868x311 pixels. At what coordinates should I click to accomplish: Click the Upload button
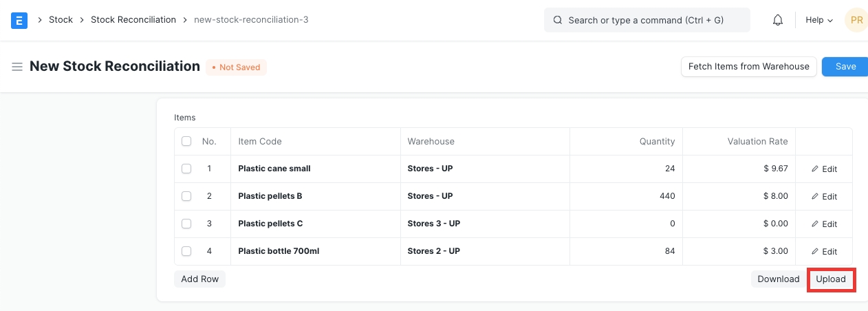click(831, 279)
